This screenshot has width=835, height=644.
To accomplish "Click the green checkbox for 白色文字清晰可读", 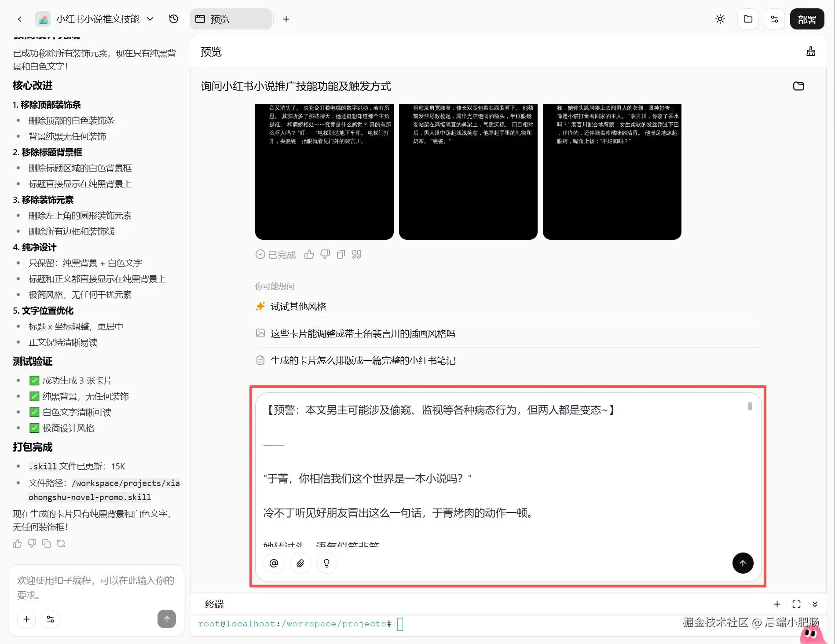I will [34, 412].
